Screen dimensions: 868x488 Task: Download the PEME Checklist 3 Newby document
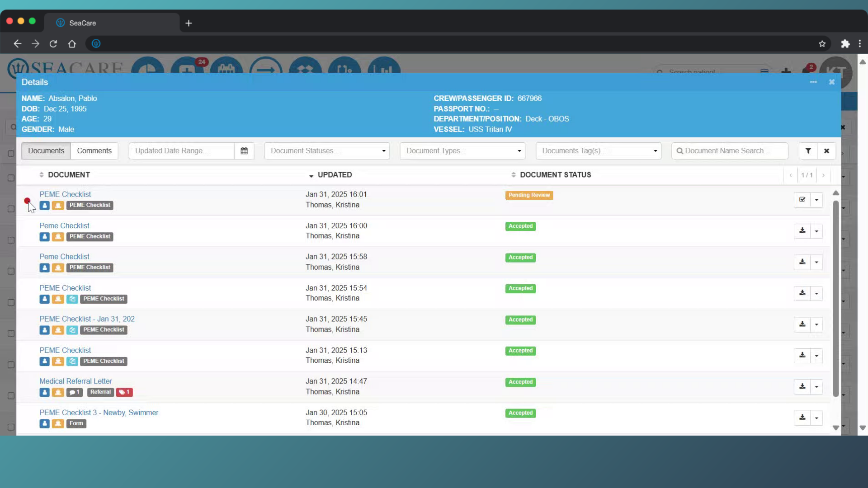[802, 418]
